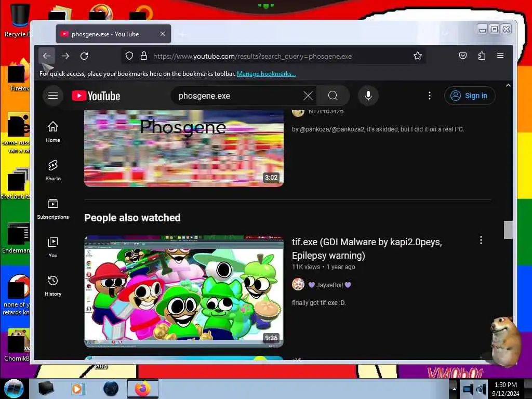Go to YouTube home via the logo
This screenshot has height=399, width=532.
(96, 96)
